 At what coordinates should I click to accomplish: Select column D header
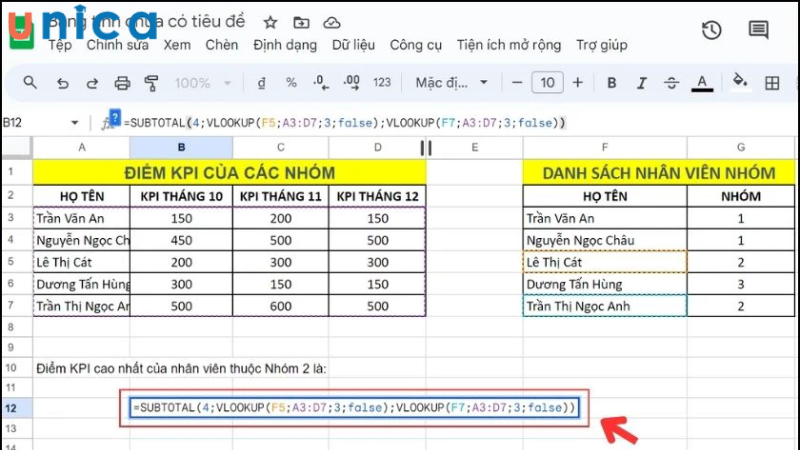click(378, 147)
